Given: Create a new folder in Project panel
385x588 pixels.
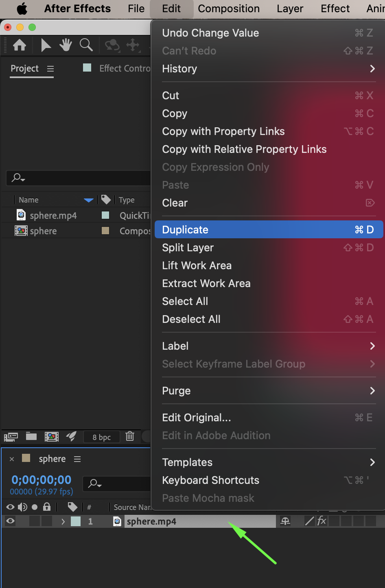Looking at the screenshot, I should [x=31, y=437].
